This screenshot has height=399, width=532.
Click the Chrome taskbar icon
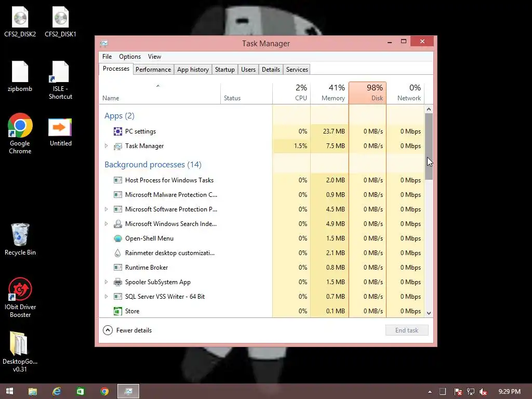pos(104,392)
